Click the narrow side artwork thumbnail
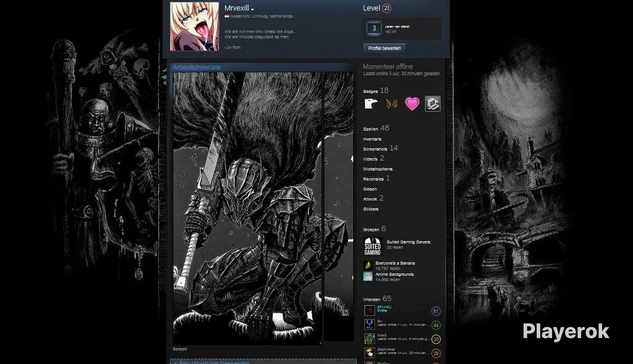 tap(339, 206)
